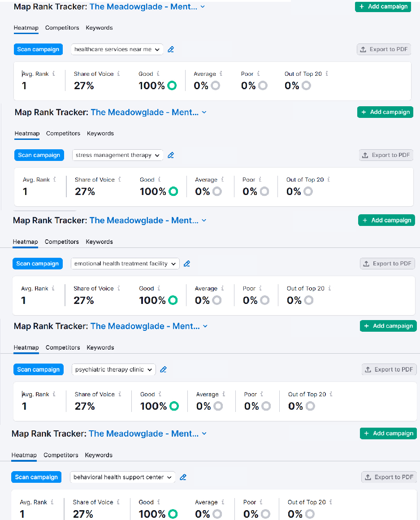Viewport: 420px width, 520px height.
Task: Open Competitors tab above "stress management therapy" keyword
Action: (63, 133)
